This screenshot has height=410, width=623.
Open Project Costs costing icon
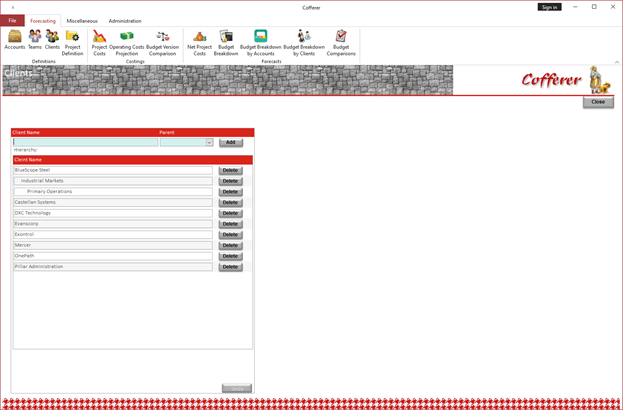(99, 43)
